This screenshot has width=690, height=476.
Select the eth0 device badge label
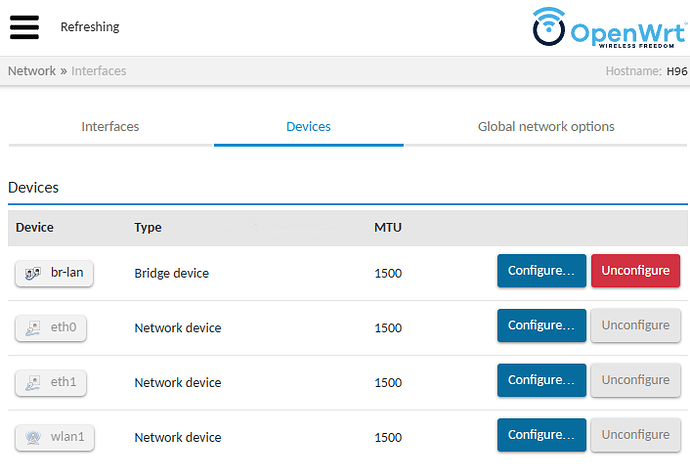click(x=63, y=327)
